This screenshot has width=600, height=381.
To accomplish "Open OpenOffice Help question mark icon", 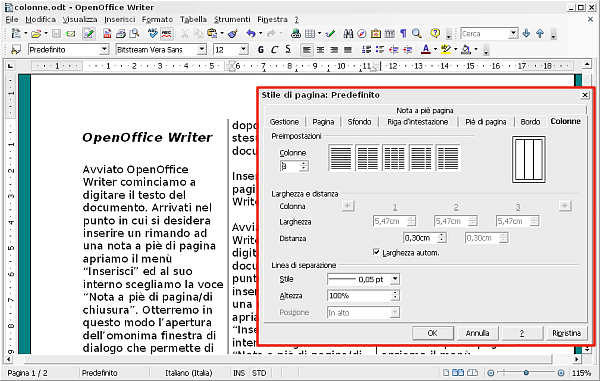I will click(x=435, y=33).
